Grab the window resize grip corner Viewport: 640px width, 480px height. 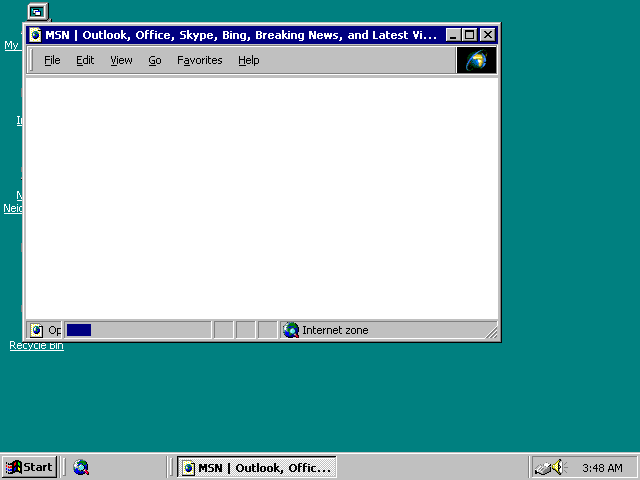pos(491,332)
